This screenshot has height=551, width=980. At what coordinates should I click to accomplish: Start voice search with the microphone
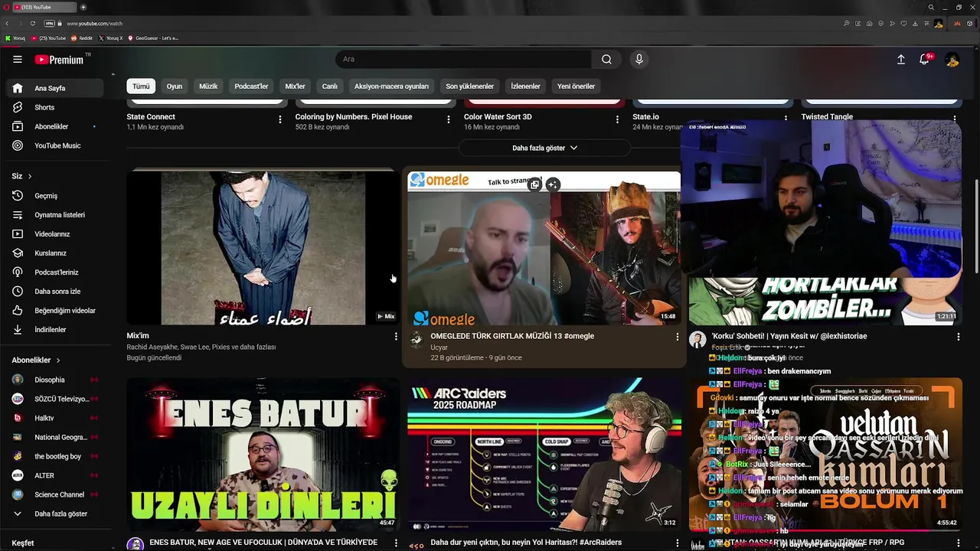(639, 59)
